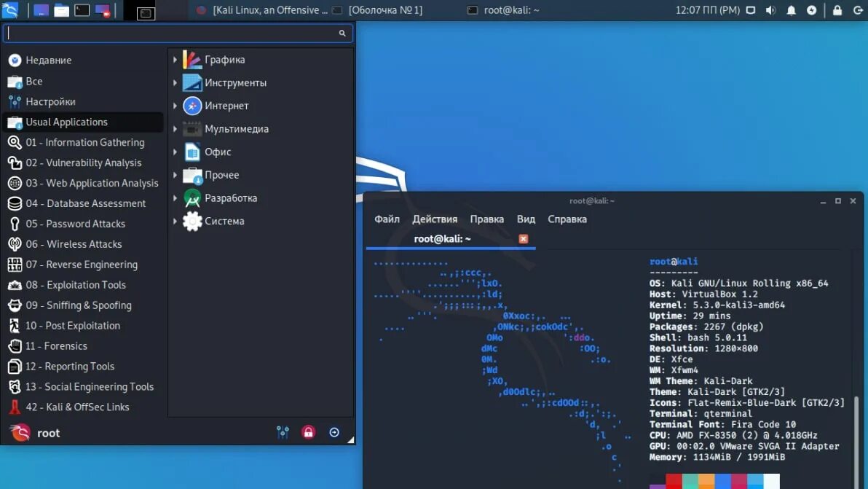Open 10 - Post Exploitation category
Image resolution: width=868 pixels, height=489 pixels.
click(x=83, y=326)
